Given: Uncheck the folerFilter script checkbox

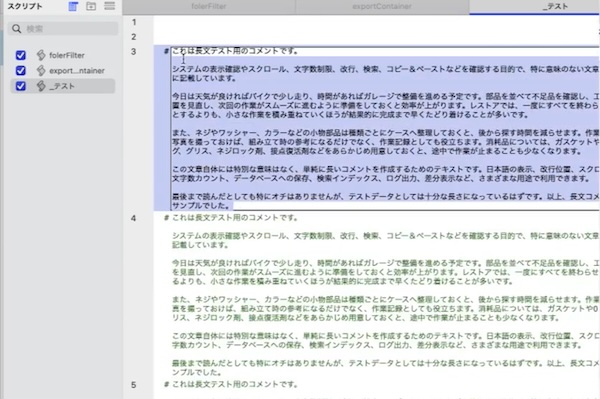Looking at the screenshot, I should [x=21, y=55].
